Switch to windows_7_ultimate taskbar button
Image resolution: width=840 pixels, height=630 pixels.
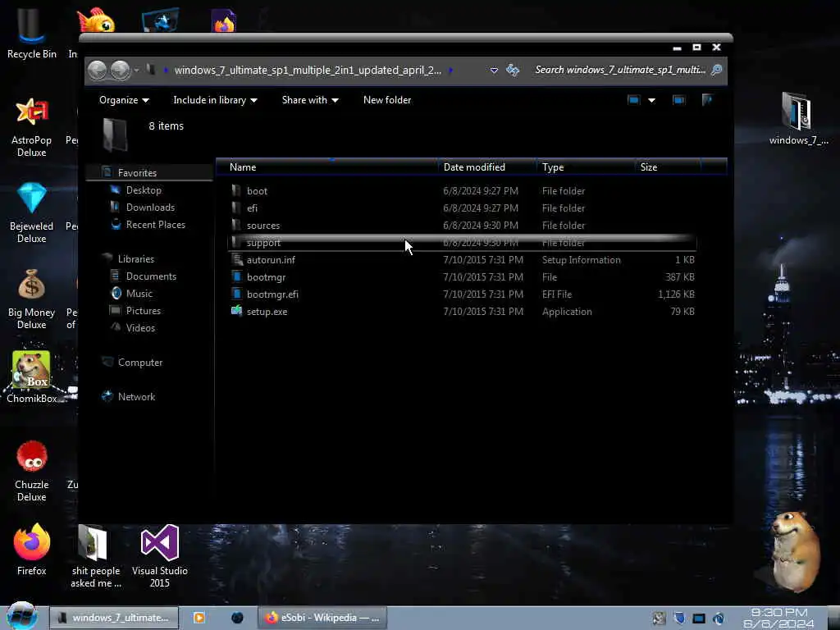click(114, 618)
